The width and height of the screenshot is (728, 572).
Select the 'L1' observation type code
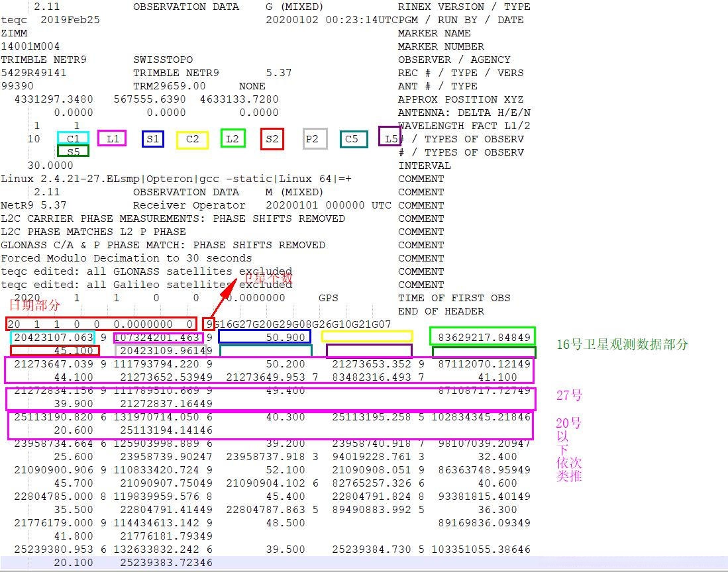tap(113, 139)
